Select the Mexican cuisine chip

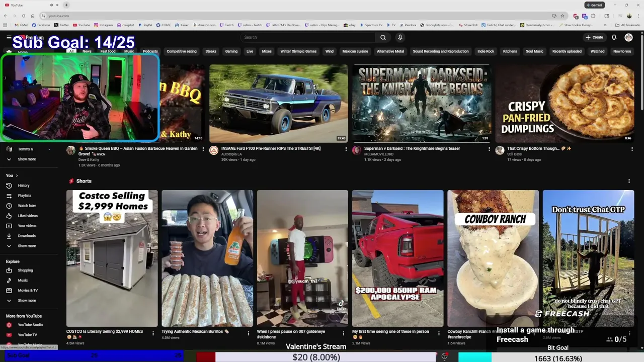(x=355, y=51)
